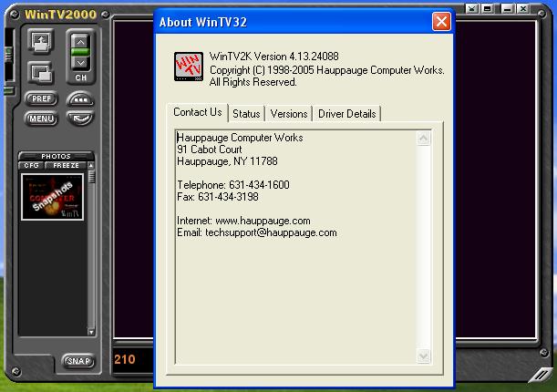The width and height of the screenshot is (557, 392).
Task: Click the FREEZE button in the photos panel
Action: click(x=66, y=166)
